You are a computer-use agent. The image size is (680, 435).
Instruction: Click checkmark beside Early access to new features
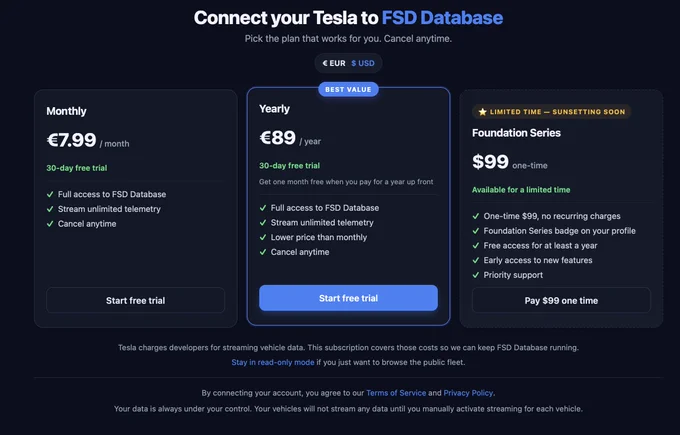point(476,260)
